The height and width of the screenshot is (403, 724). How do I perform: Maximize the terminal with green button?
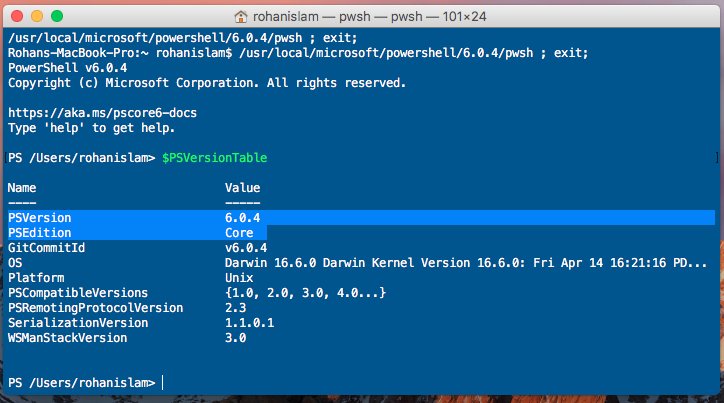pyautogui.click(x=57, y=16)
